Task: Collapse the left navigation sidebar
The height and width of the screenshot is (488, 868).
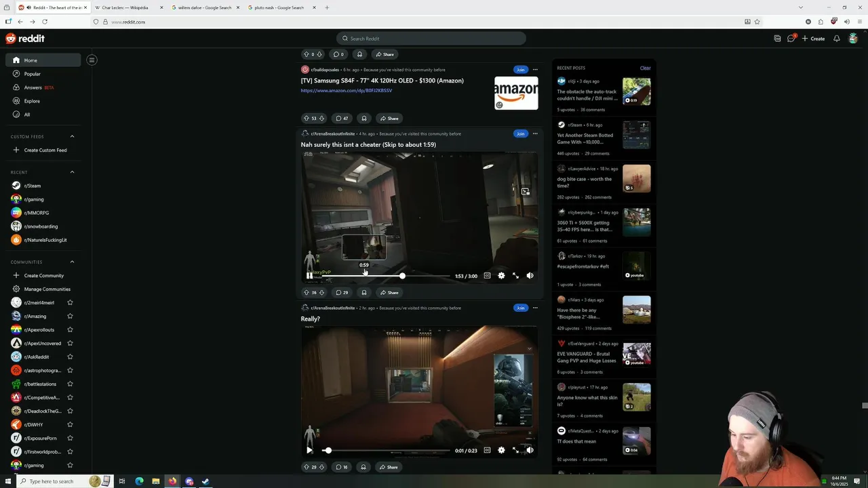Action: pos(92,60)
